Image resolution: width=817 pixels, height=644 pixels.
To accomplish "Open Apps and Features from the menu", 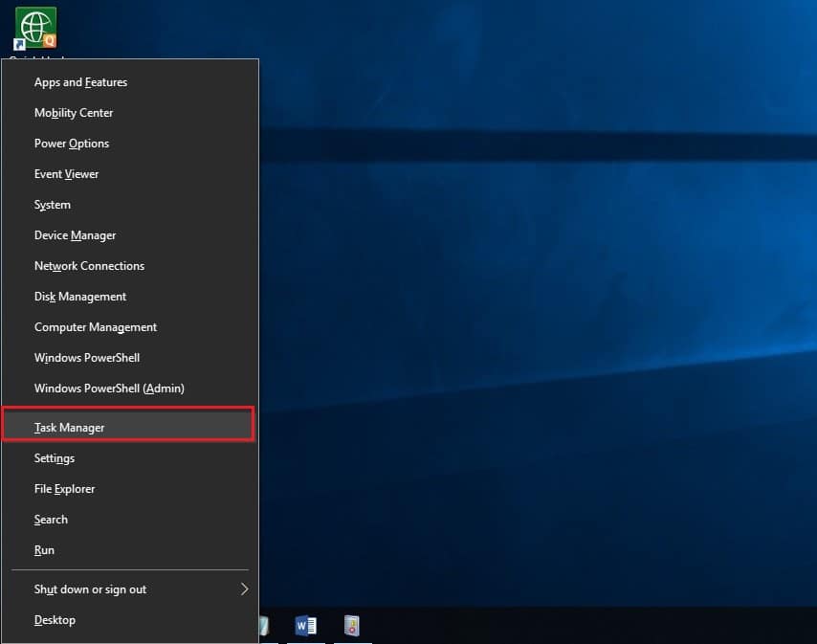I will pos(130,82).
